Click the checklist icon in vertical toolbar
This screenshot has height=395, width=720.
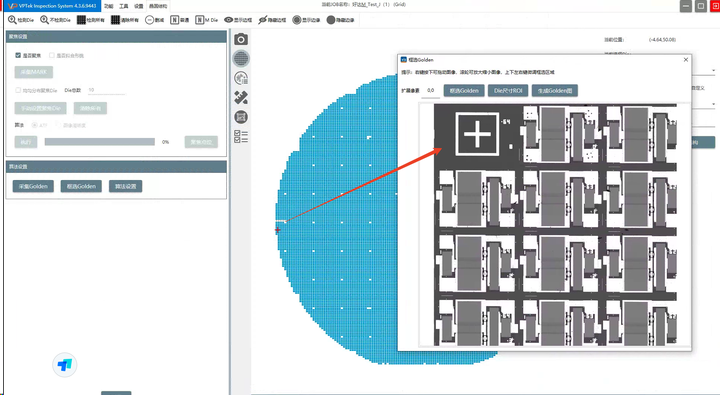tap(241, 136)
